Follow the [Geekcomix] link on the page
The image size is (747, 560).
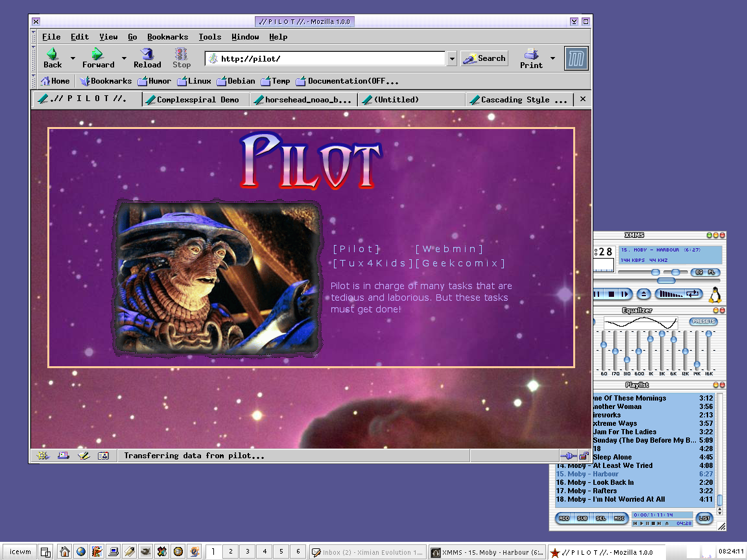(x=460, y=263)
